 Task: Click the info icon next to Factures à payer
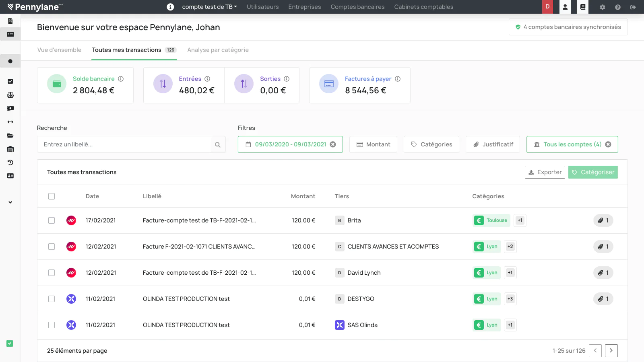pos(398,79)
